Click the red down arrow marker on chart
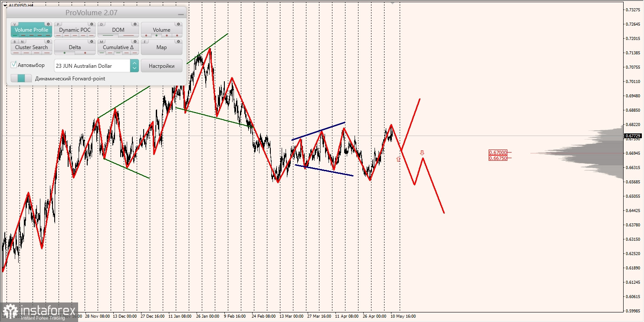 point(422,153)
